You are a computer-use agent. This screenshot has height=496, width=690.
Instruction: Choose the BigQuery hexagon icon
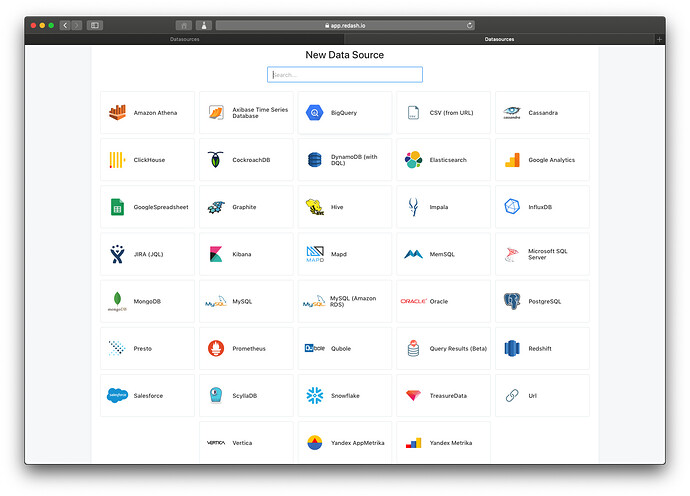click(x=315, y=113)
